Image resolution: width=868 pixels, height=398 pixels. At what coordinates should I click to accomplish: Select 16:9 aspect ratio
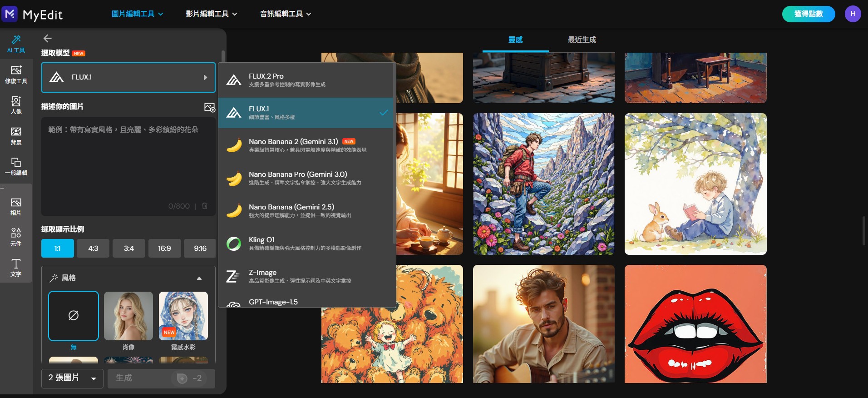(164, 249)
